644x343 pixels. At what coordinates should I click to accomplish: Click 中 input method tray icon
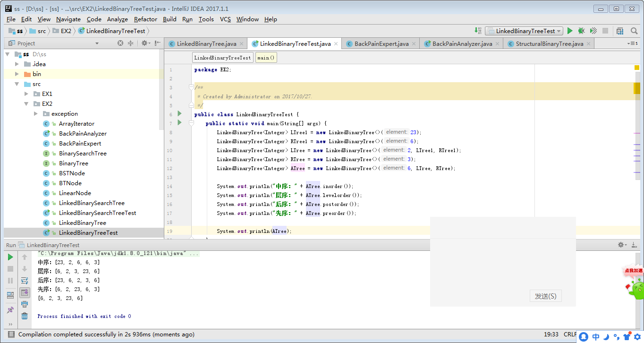tap(596, 337)
